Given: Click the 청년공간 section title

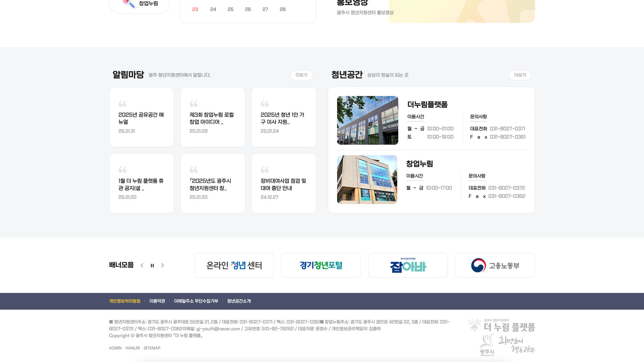Looking at the screenshot, I should click(x=347, y=74).
